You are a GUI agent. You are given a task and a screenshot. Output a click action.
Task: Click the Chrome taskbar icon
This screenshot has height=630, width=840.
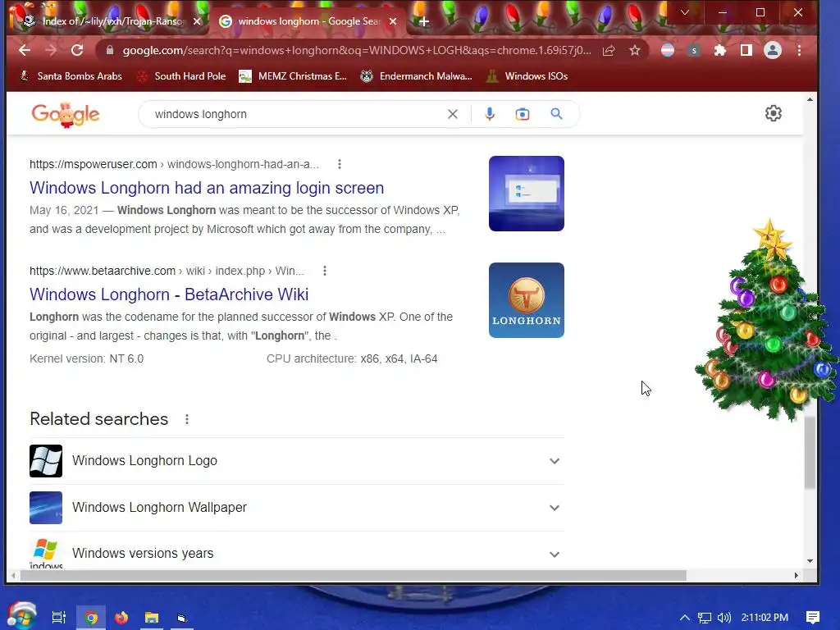[91, 618]
